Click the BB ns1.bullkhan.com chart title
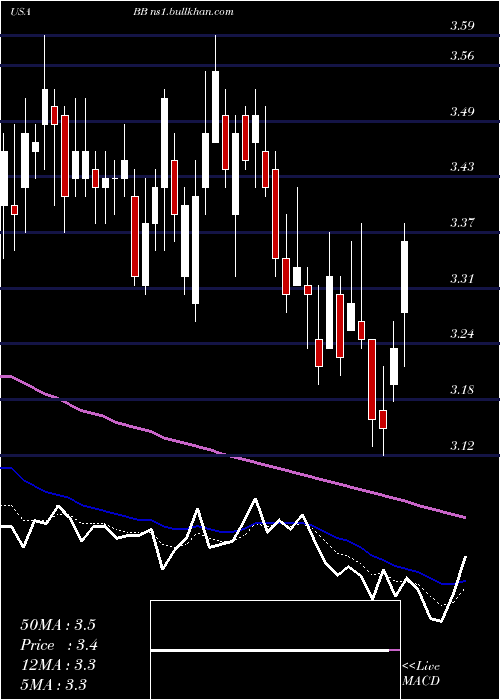The image size is (500, 700). pos(183,12)
